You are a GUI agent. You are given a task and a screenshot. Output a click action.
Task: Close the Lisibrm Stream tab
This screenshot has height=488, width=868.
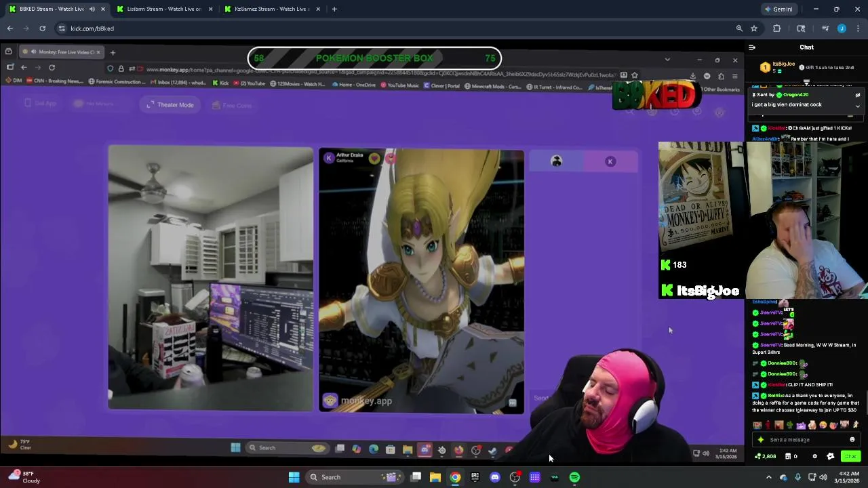tap(210, 9)
